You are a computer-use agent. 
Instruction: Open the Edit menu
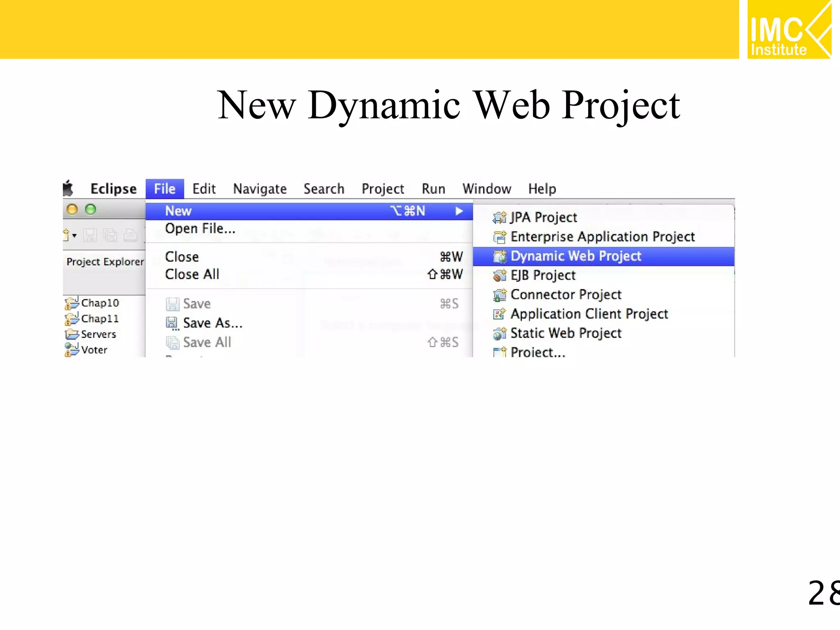coord(204,189)
